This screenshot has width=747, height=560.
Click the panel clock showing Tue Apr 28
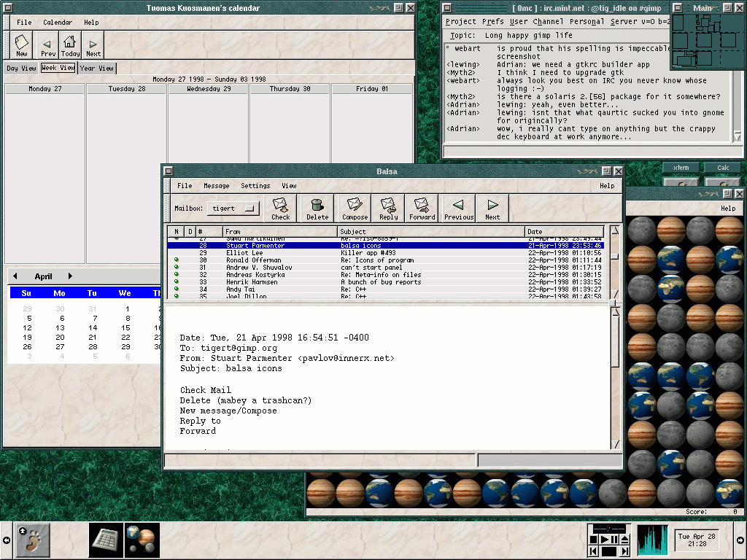697,540
